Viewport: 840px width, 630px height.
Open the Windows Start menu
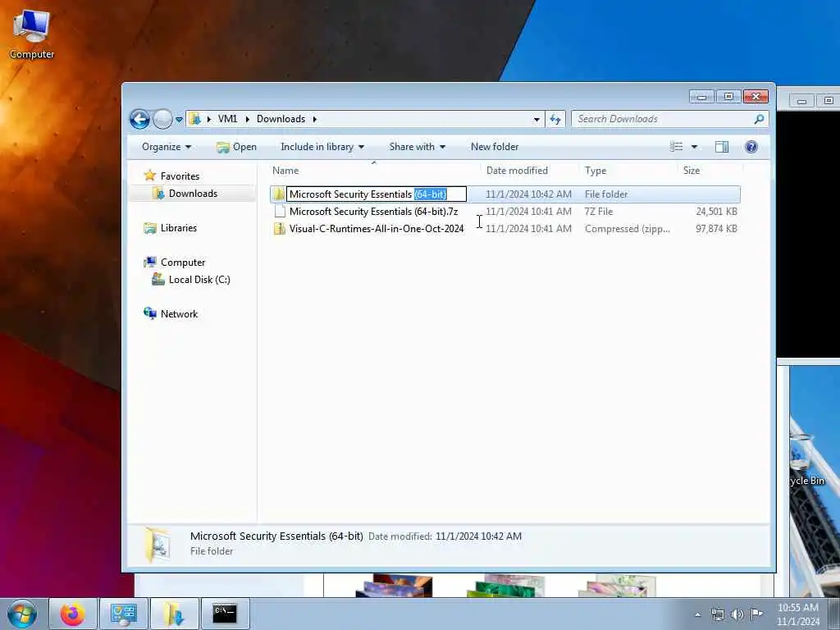(x=21, y=614)
